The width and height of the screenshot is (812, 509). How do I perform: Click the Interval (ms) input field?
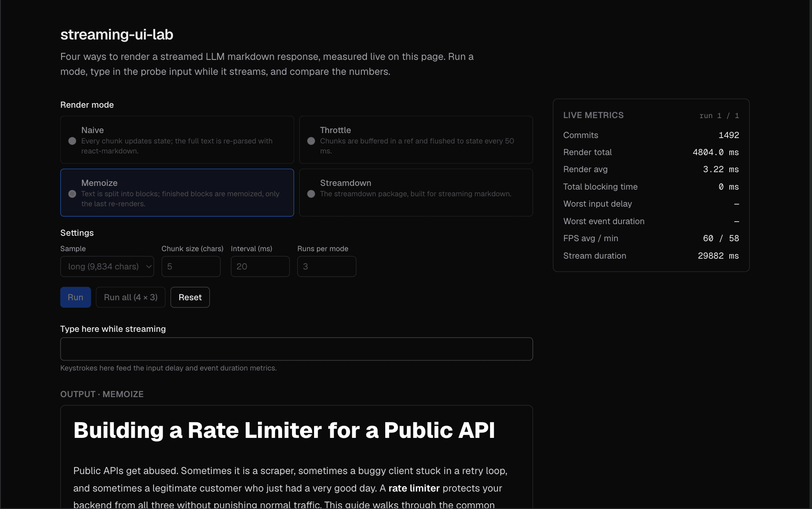tap(260, 267)
